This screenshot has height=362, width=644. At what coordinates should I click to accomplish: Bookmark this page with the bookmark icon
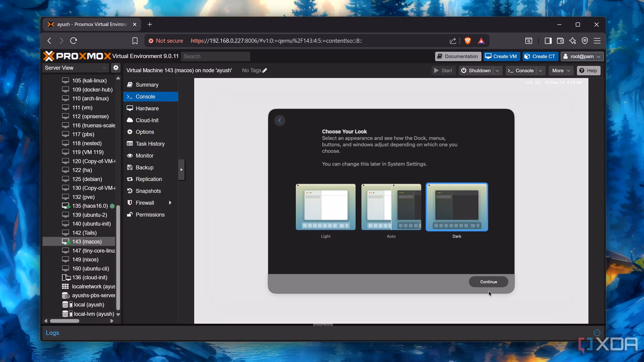[x=135, y=41]
